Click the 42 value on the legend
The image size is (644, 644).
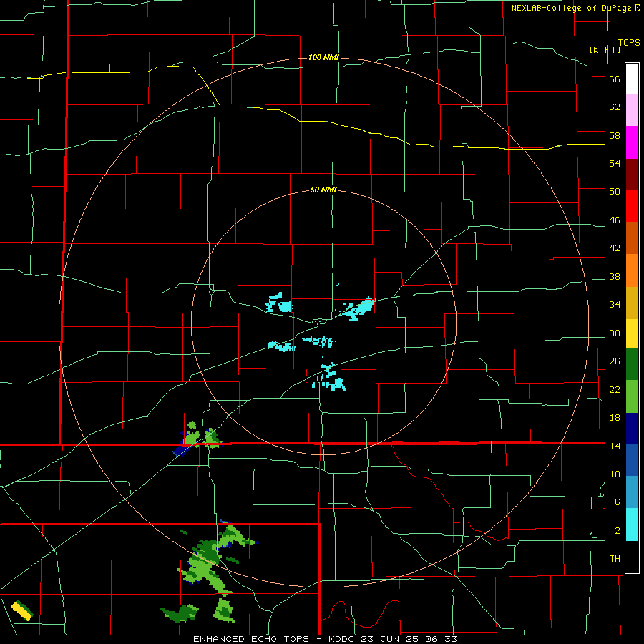[x=615, y=248]
